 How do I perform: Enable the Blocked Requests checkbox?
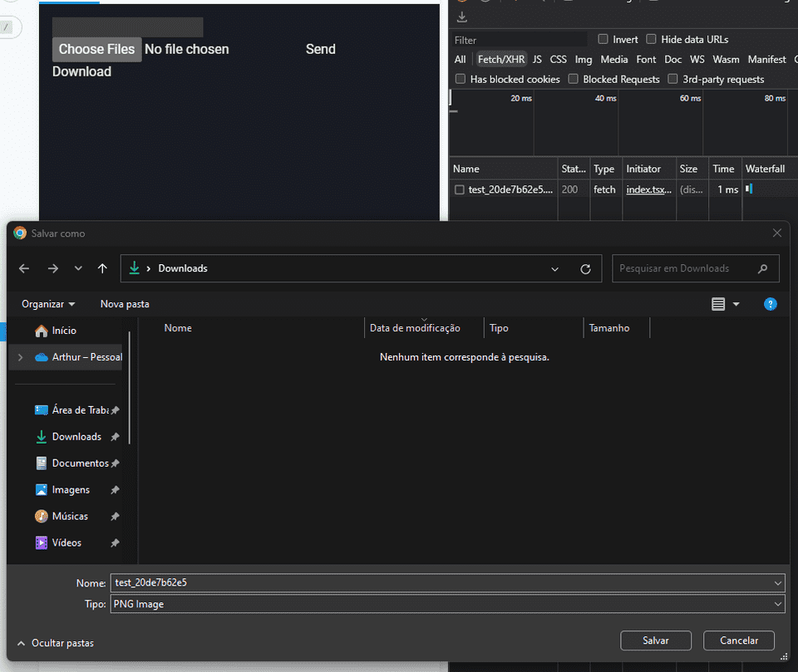click(x=573, y=78)
